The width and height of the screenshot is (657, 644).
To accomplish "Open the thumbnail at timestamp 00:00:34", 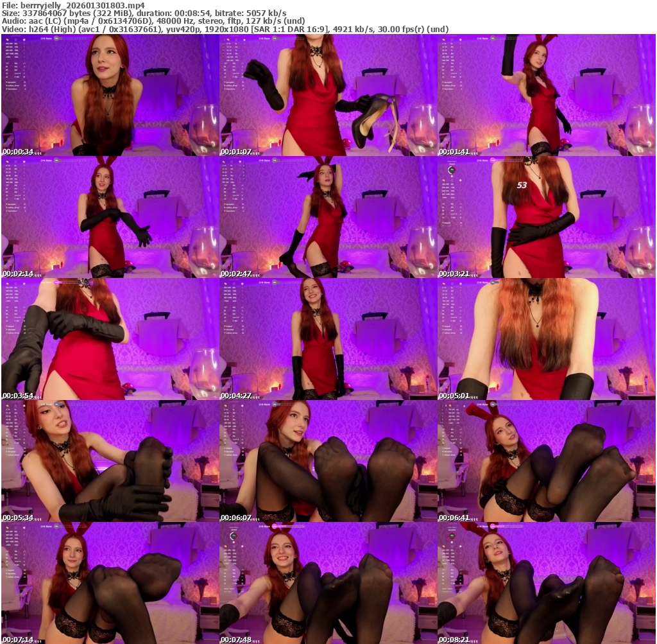I will 110,95.
